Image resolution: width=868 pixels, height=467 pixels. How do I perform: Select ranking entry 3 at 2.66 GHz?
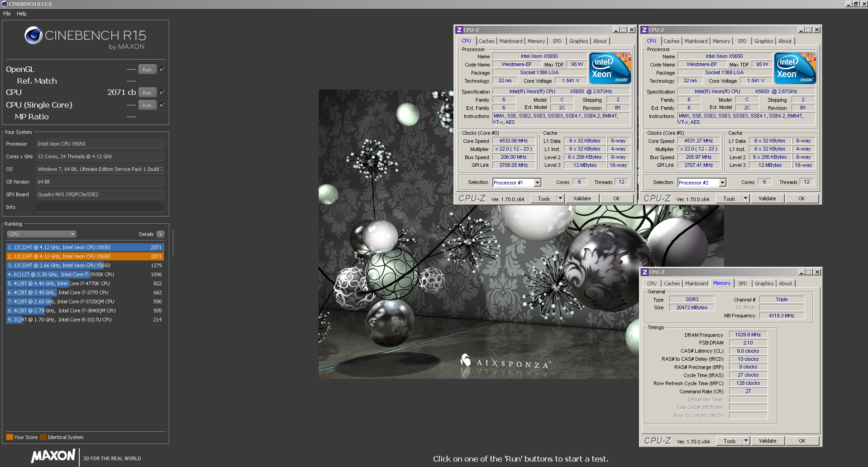[x=85, y=265]
